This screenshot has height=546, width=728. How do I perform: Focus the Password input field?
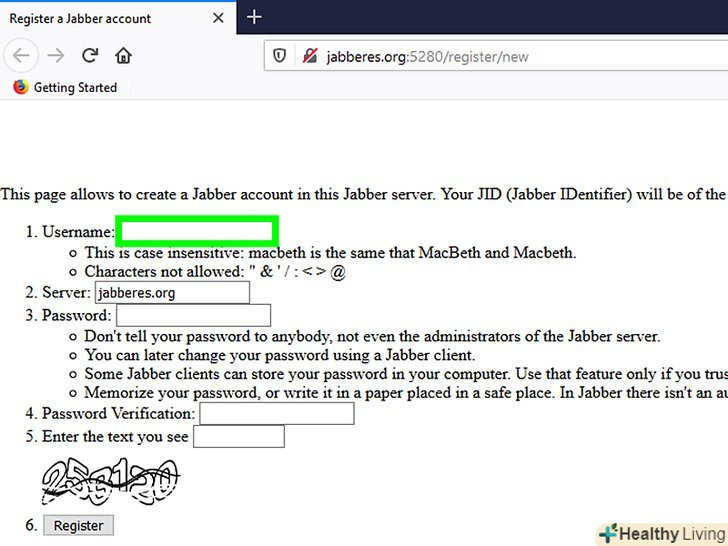coord(193,315)
